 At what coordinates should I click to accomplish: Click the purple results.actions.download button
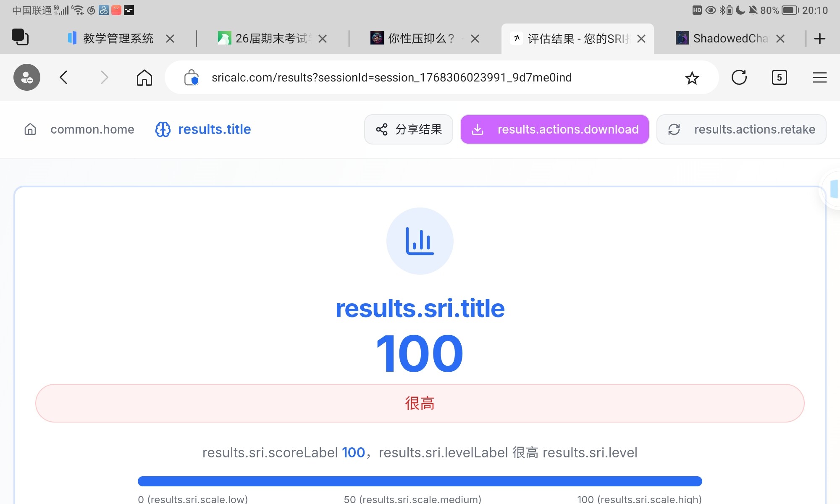click(554, 129)
